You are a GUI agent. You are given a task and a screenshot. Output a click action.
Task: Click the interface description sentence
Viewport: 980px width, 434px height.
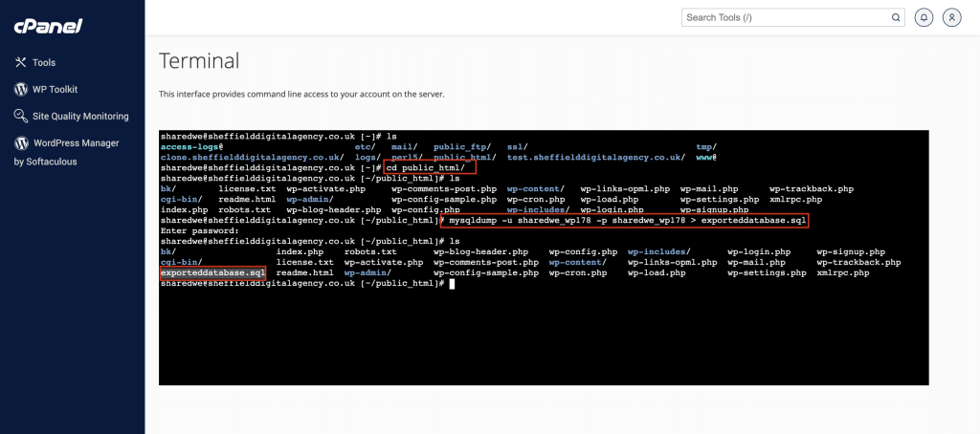point(301,95)
